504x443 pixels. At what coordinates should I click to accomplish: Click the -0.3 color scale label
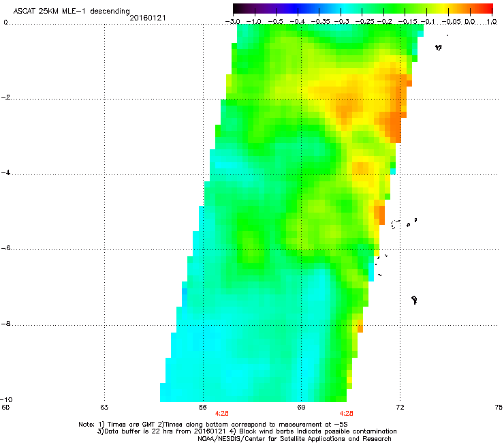[341, 22]
